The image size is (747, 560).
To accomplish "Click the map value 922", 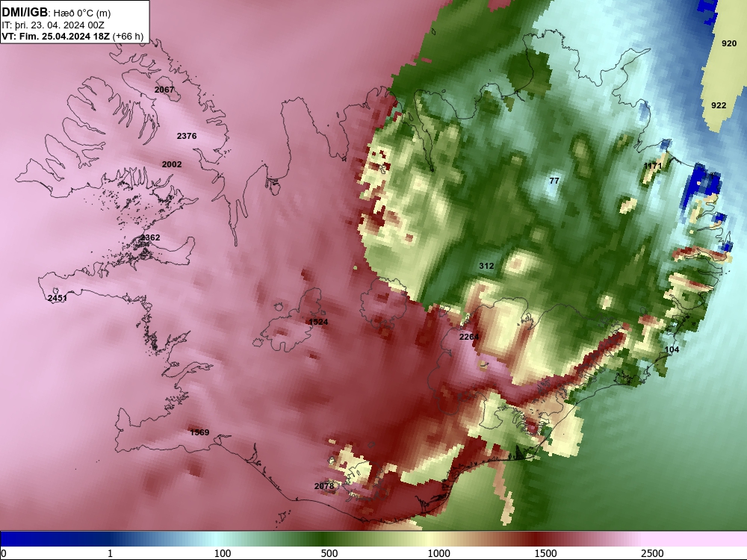I will pyautogui.click(x=719, y=105).
